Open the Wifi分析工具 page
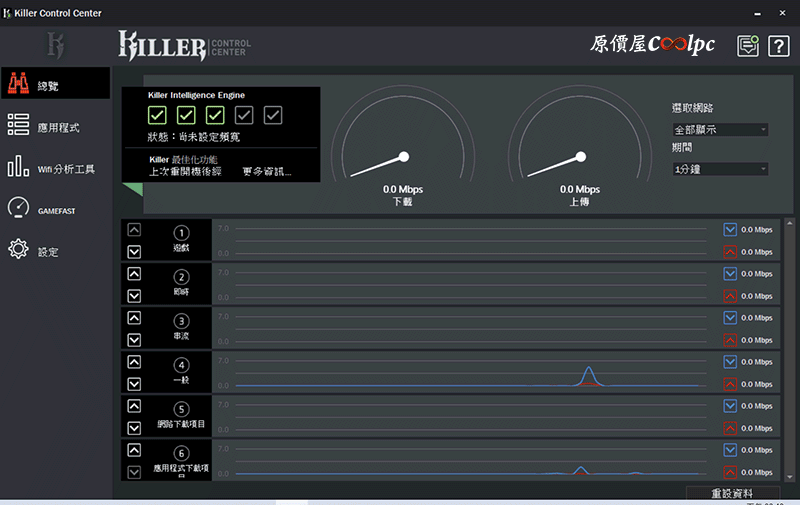This screenshot has height=505, width=800. click(x=55, y=167)
